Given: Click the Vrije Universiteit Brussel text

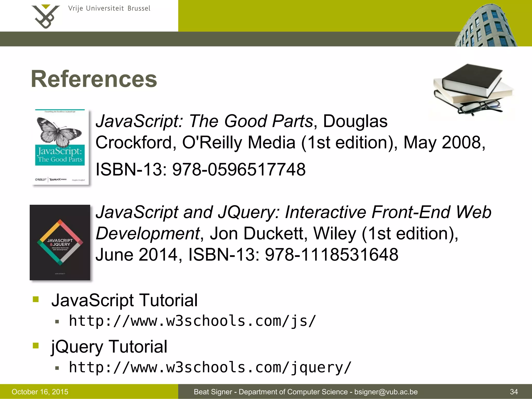Looking at the screenshot, I should pos(109,9).
